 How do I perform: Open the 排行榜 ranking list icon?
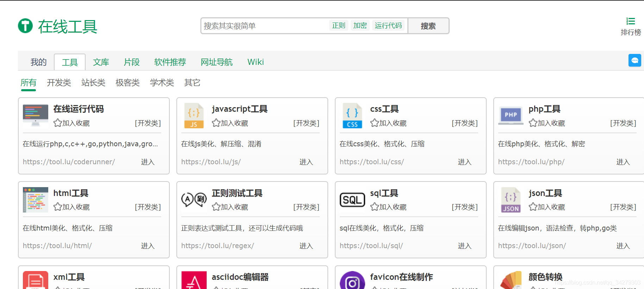(x=631, y=21)
